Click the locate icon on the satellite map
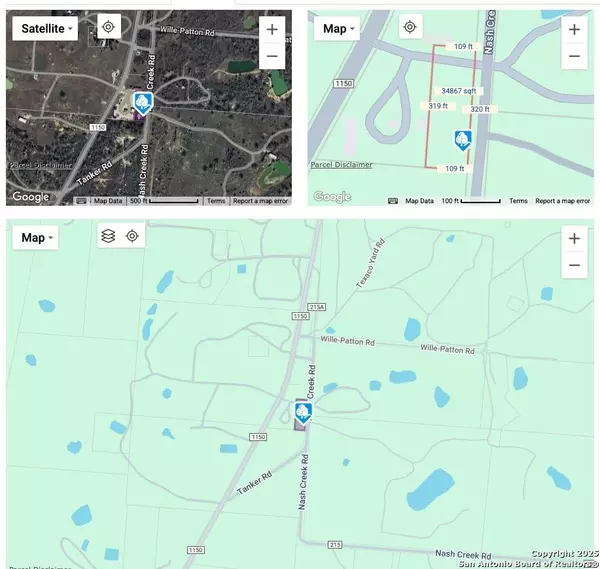600x569 pixels. coord(109,27)
